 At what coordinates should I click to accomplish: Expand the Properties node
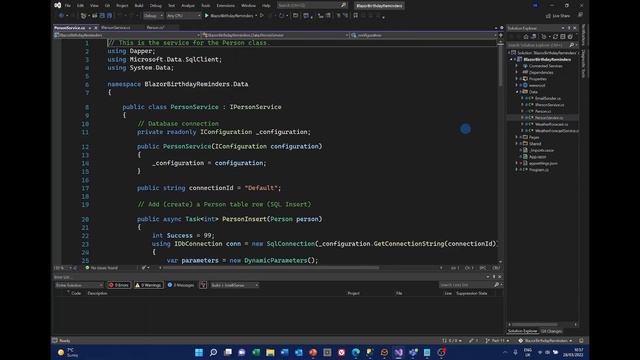[517, 79]
